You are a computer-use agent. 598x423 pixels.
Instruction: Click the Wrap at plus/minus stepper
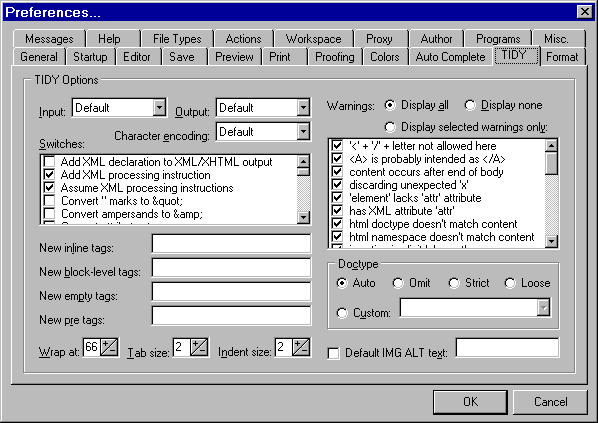(x=109, y=347)
